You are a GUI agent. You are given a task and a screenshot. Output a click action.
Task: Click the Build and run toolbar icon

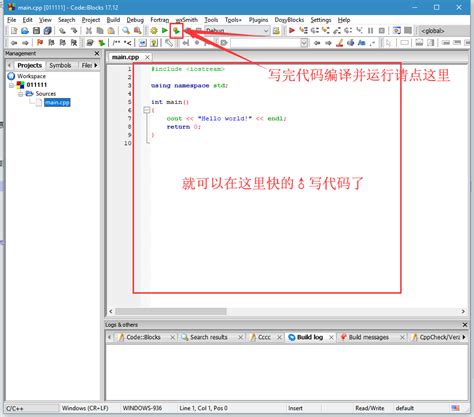point(176,31)
